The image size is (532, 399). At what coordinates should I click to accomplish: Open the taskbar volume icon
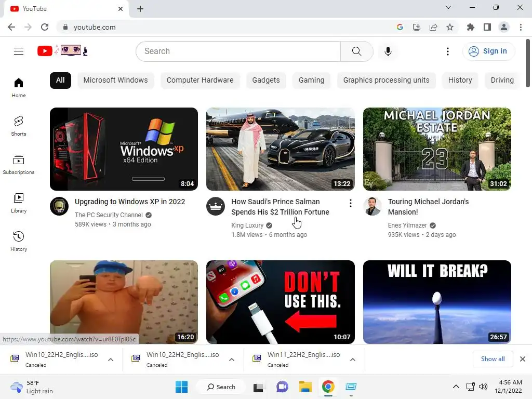[483, 387]
